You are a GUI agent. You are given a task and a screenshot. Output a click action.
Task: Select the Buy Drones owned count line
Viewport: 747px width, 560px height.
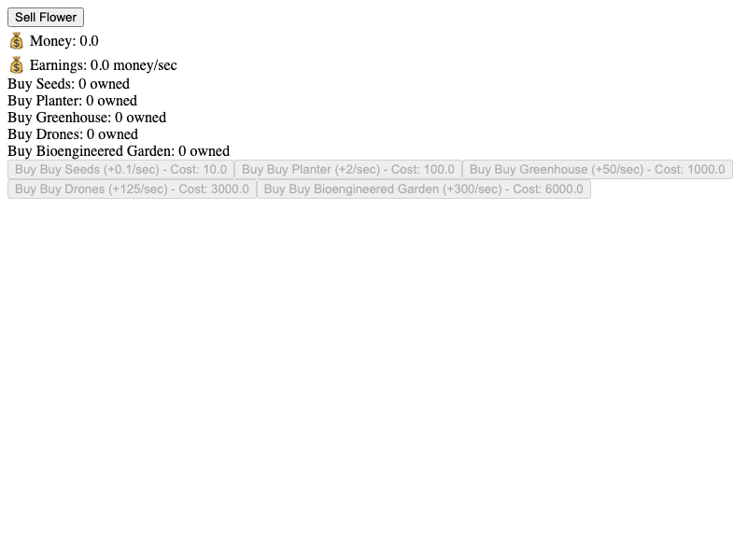pos(73,134)
